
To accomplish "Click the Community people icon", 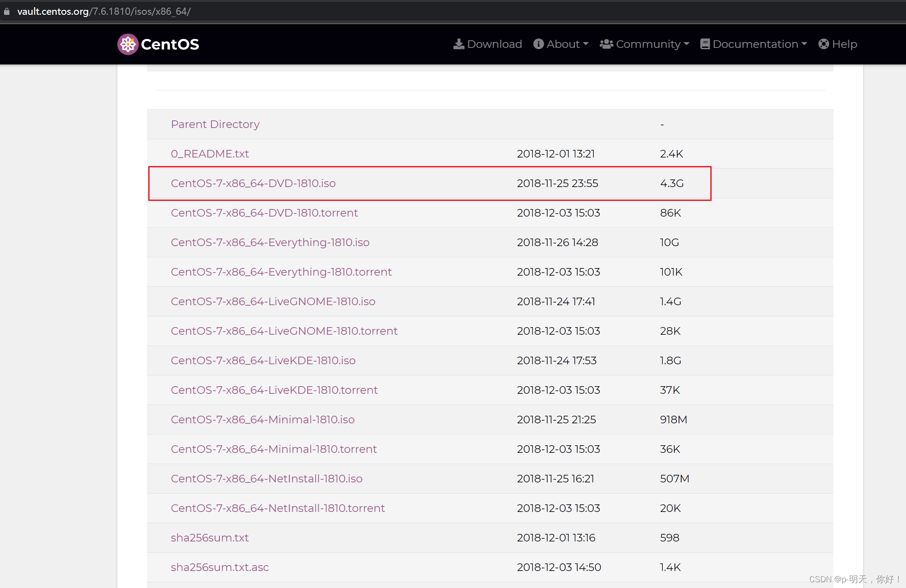I will point(606,44).
